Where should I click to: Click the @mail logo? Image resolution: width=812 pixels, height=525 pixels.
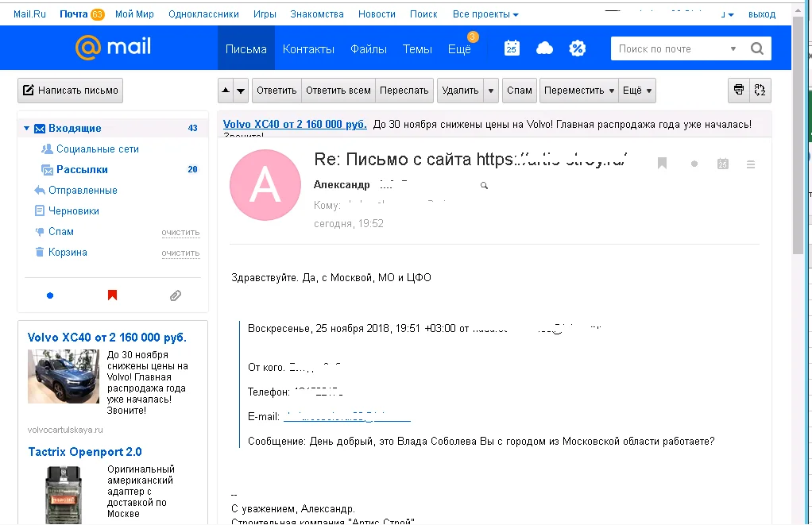tap(113, 47)
